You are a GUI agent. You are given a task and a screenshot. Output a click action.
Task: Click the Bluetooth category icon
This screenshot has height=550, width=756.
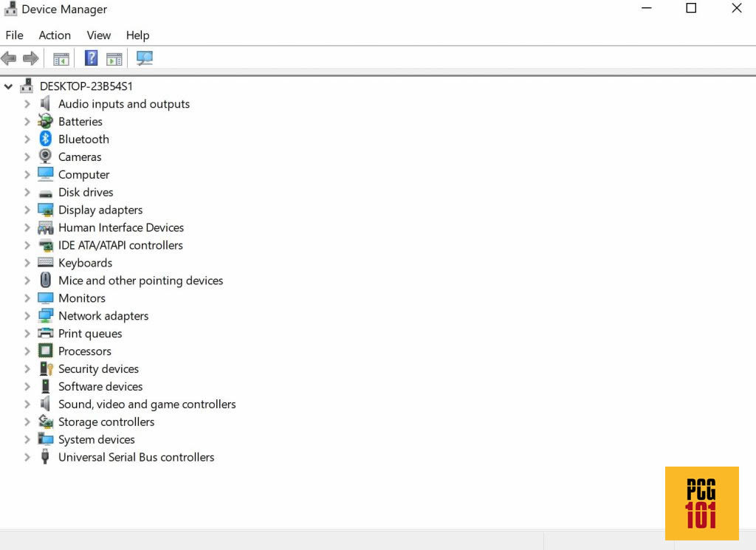click(46, 139)
